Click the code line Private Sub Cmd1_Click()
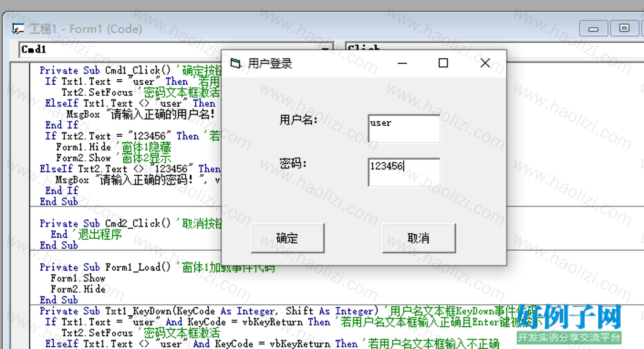The image size is (644, 349). click(x=105, y=71)
